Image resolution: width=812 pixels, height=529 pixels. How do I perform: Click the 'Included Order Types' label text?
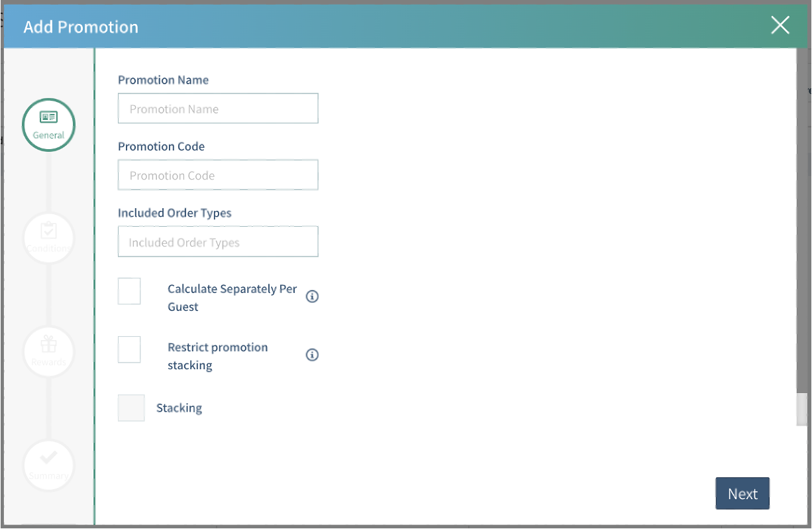(174, 213)
